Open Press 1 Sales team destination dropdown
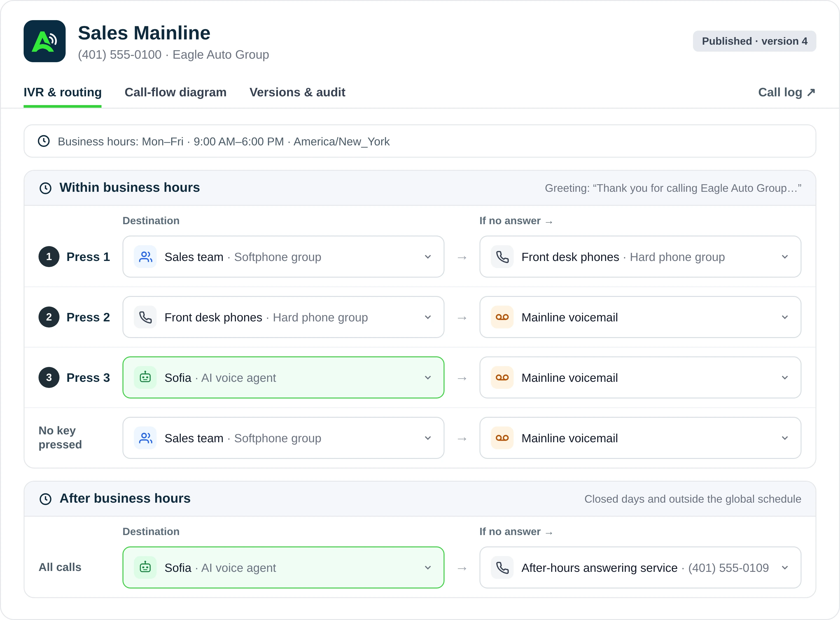The height and width of the screenshot is (620, 840). 283,257
